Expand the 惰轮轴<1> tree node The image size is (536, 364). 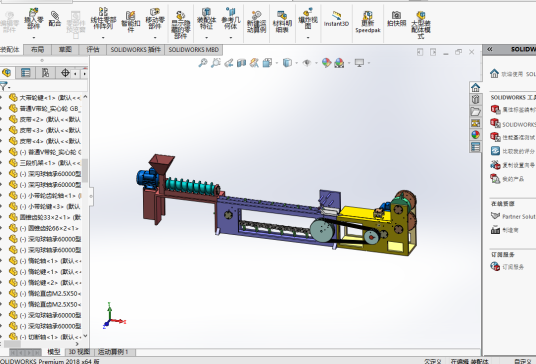(2, 261)
